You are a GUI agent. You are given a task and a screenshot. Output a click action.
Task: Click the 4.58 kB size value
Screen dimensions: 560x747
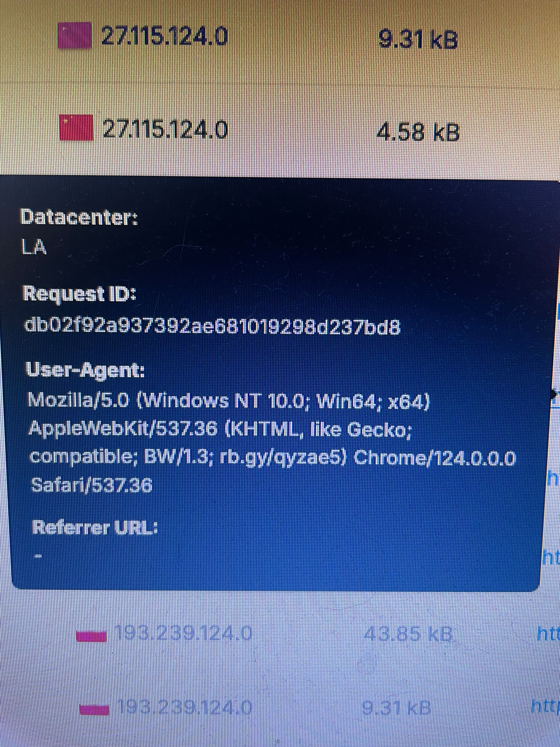click(418, 132)
